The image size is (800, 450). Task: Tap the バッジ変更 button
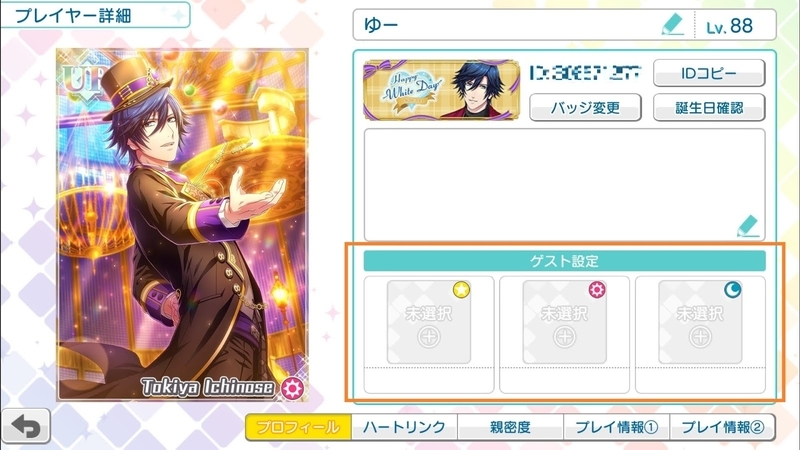(x=585, y=108)
